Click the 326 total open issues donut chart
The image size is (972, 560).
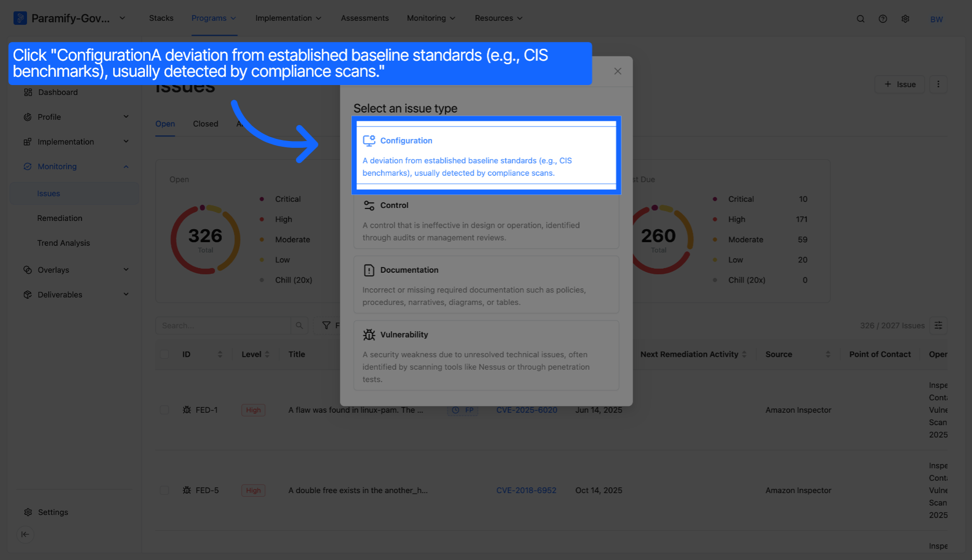click(x=206, y=240)
